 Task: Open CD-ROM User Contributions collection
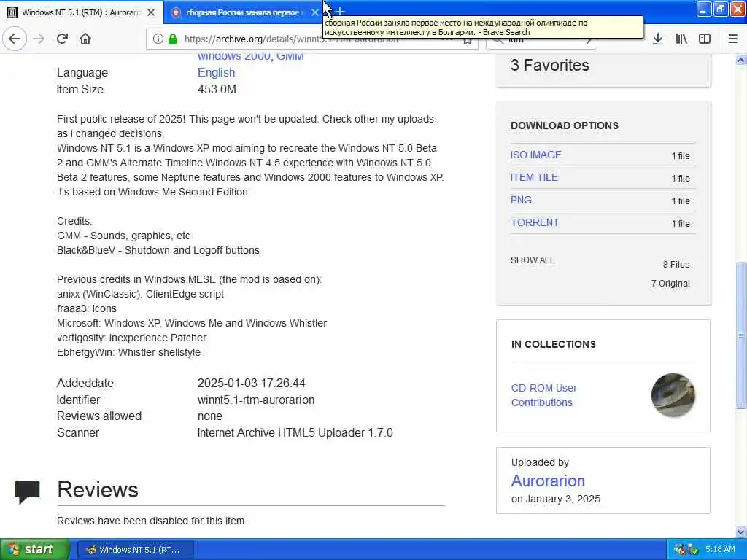(544, 395)
